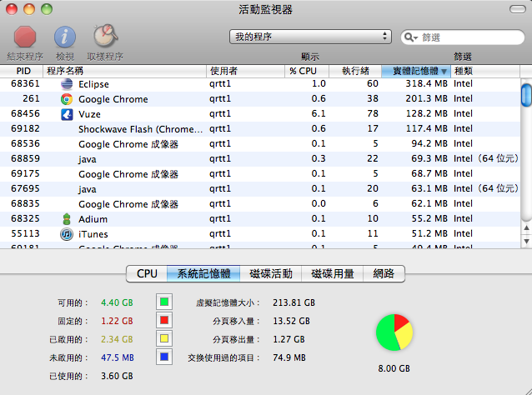Click the 78 threads value of Vuze
The image size is (532, 395).
pyautogui.click(x=373, y=113)
